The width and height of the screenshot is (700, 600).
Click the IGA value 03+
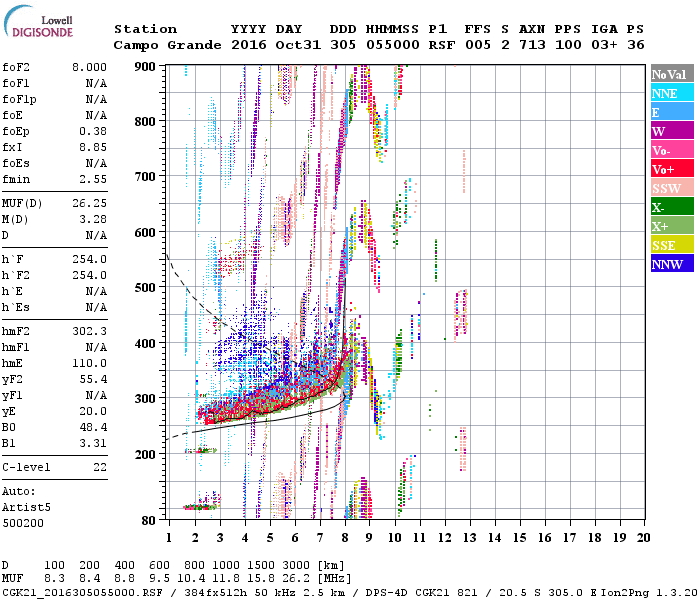[x=604, y=45]
